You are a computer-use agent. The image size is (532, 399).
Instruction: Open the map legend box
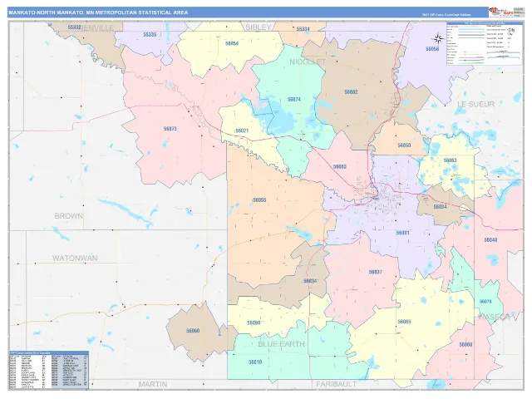click(485, 43)
